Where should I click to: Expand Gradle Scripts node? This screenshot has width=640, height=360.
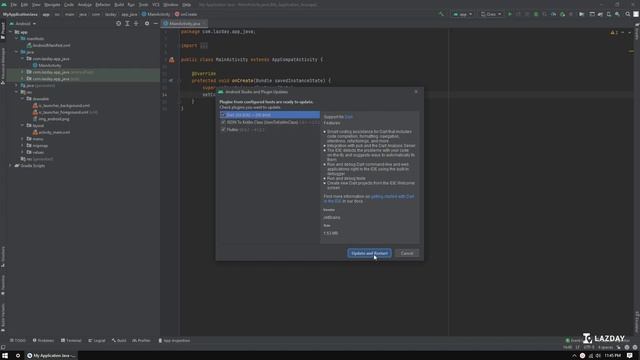click(x=11, y=166)
